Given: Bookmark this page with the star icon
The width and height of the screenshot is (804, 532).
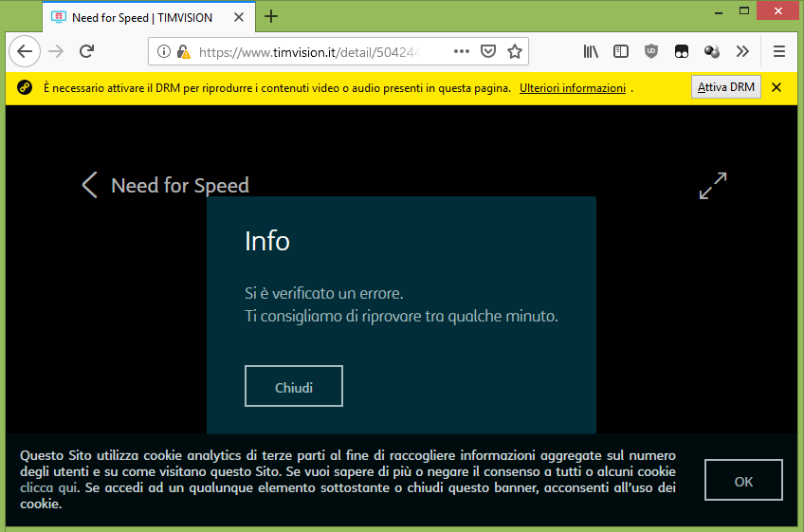Looking at the screenshot, I should (x=515, y=51).
